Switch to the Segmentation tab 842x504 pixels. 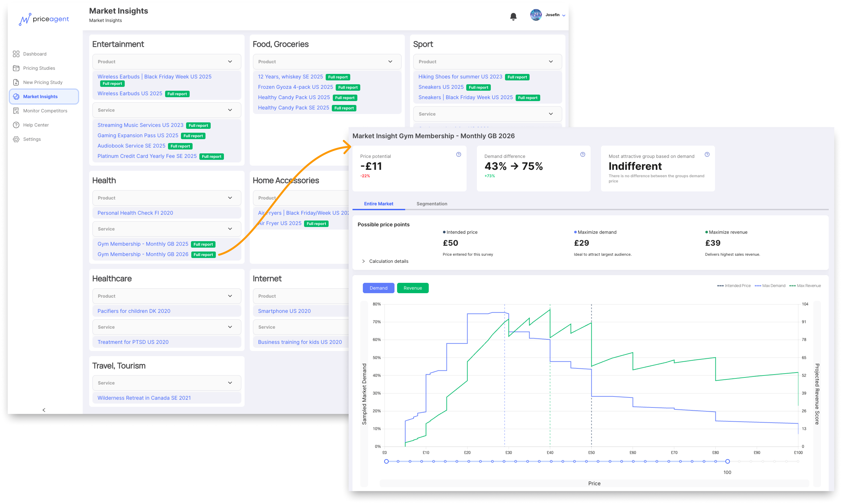coord(432,204)
